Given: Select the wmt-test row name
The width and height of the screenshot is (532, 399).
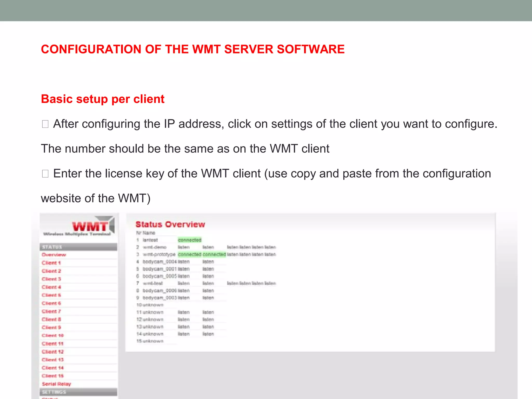Looking at the screenshot, I should (152, 283).
